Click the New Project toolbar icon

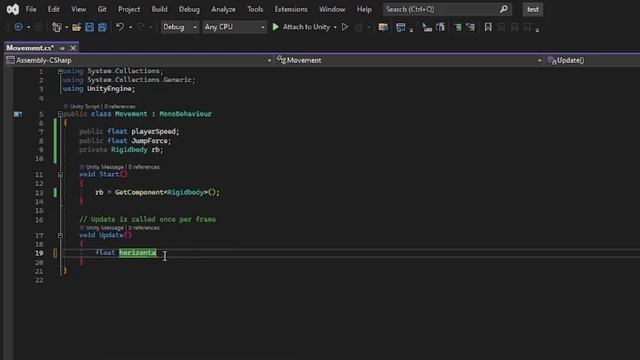tap(57, 27)
